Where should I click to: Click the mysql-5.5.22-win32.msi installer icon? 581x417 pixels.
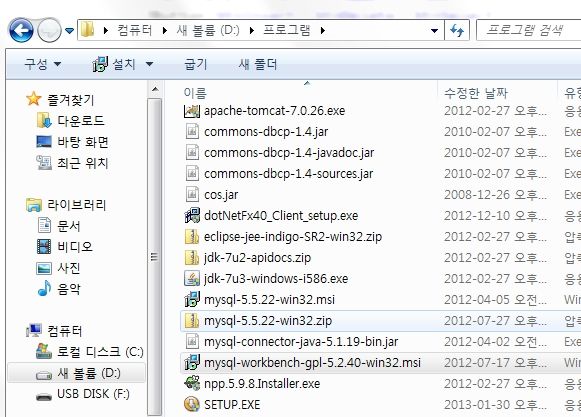(x=192, y=299)
